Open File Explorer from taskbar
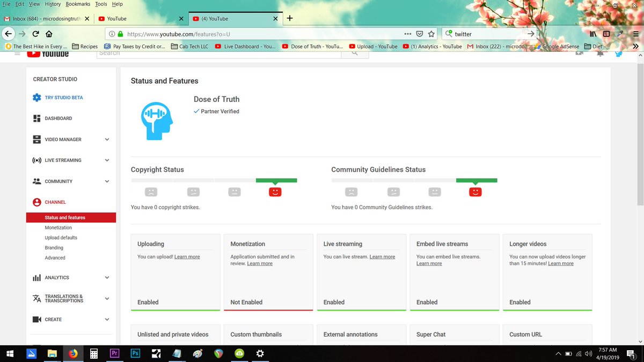Image resolution: width=644 pixels, height=362 pixels. [52, 353]
